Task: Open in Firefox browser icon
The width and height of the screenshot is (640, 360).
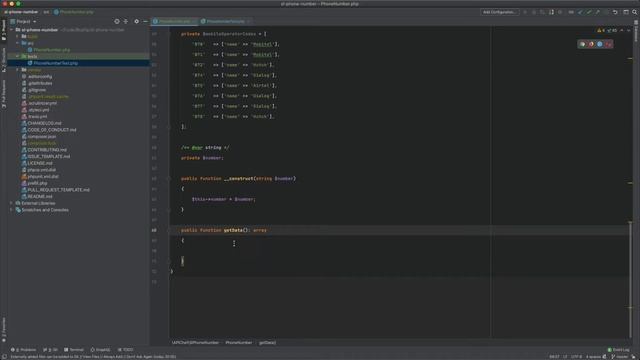Action: click(x=591, y=44)
